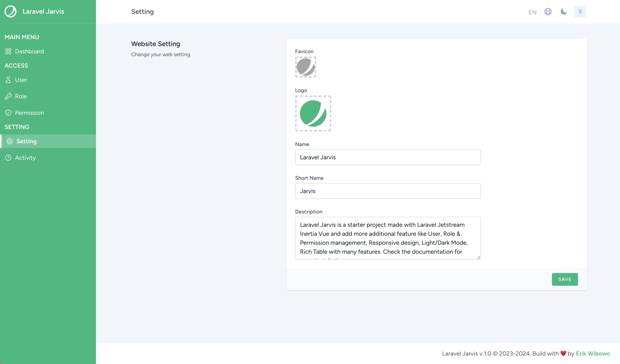Open the globe language selector
The image size is (620, 364).
tap(548, 12)
